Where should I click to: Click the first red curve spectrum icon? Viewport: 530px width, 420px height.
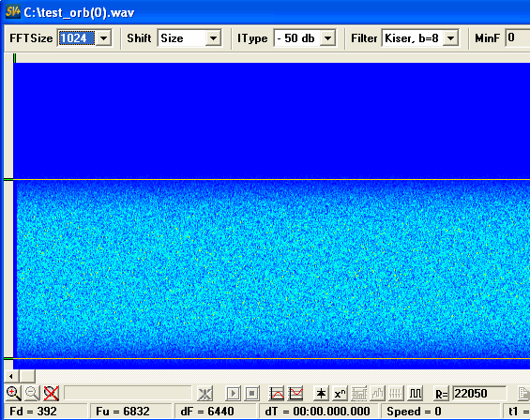[x=277, y=394]
